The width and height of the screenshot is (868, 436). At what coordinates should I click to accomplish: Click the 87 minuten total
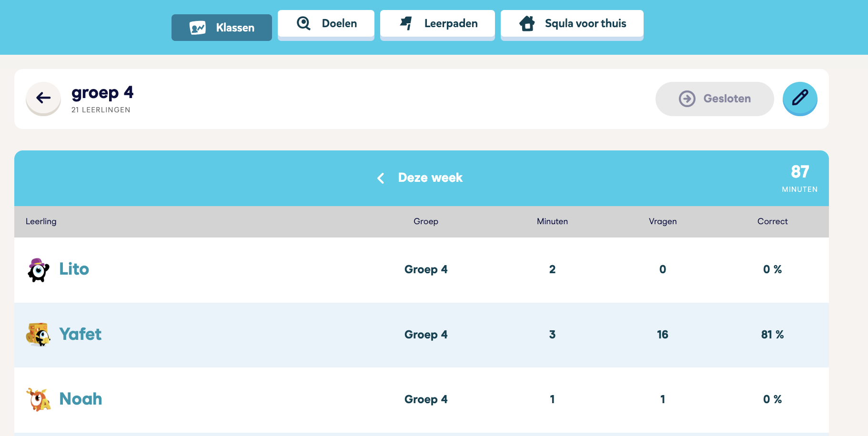point(799,178)
